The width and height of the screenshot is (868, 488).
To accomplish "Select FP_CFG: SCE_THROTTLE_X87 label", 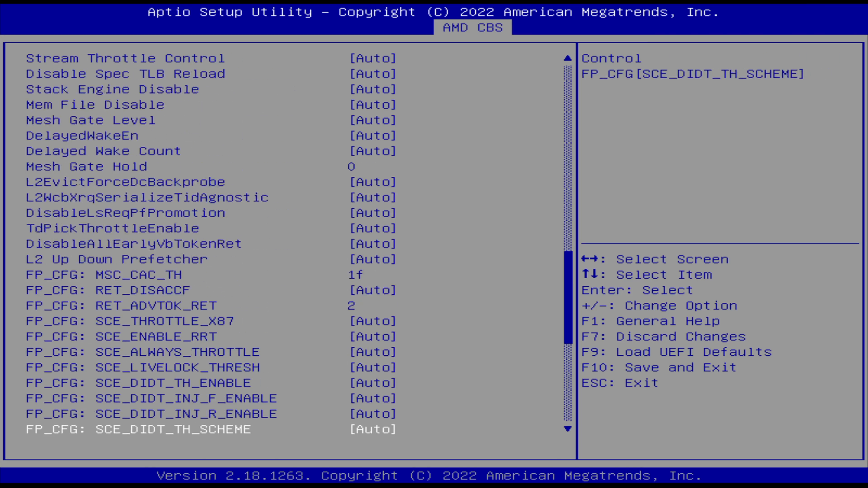I will 130,322.
